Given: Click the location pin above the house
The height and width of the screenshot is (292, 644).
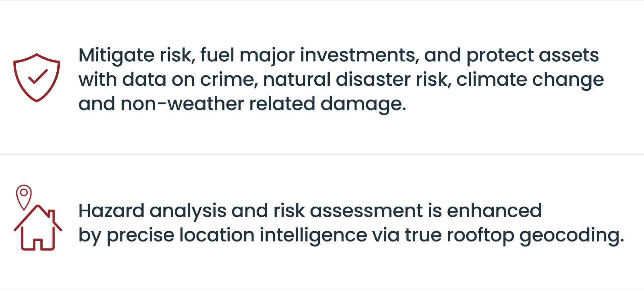Looking at the screenshot, I should 24,197.
